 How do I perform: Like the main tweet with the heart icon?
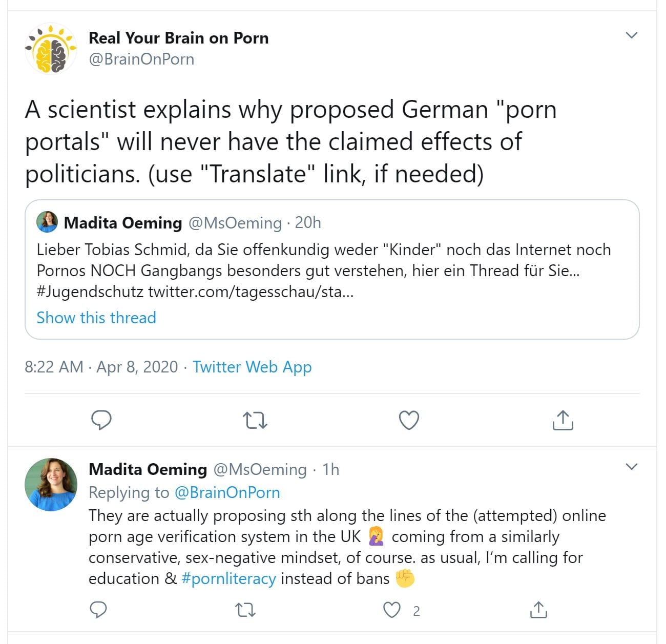click(x=409, y=420)
